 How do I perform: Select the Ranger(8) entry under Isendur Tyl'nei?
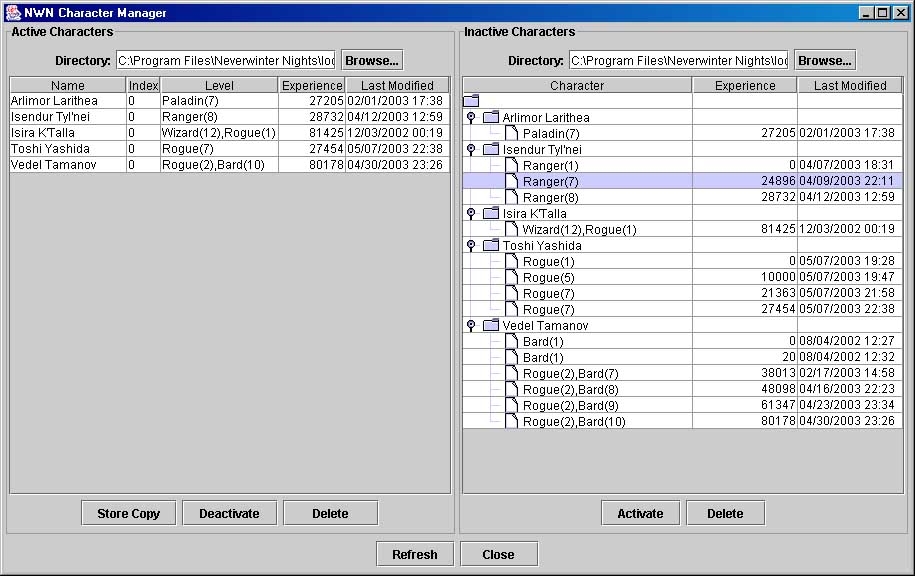point(550,198)
